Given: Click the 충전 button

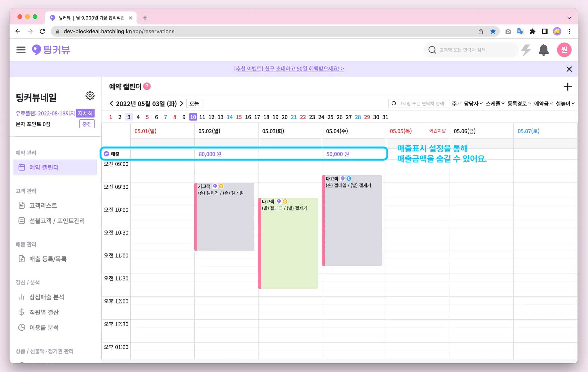Looking at the screenshot, I should 87,124.
